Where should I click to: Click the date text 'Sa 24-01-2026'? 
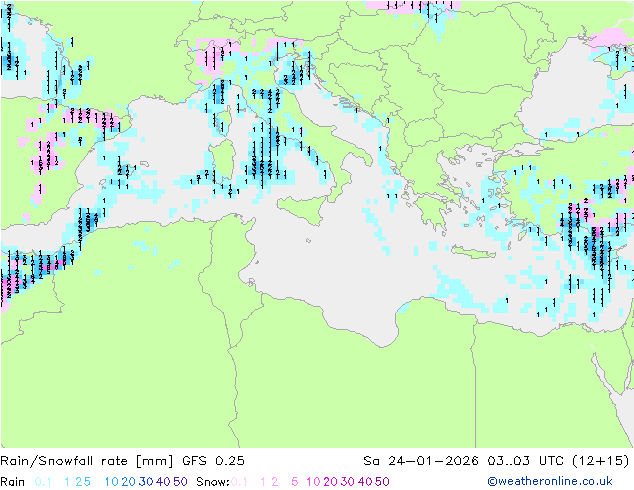tap(421, 461)
